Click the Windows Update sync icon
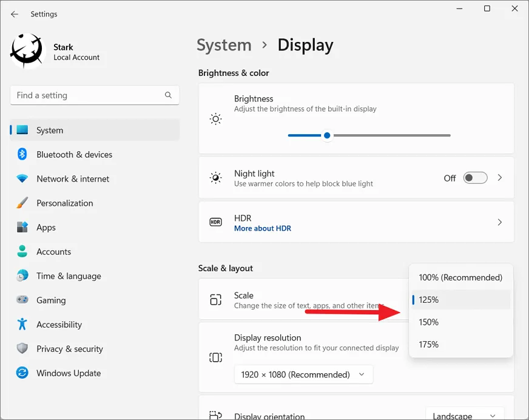The image size is (529, 420). point(22,373)
